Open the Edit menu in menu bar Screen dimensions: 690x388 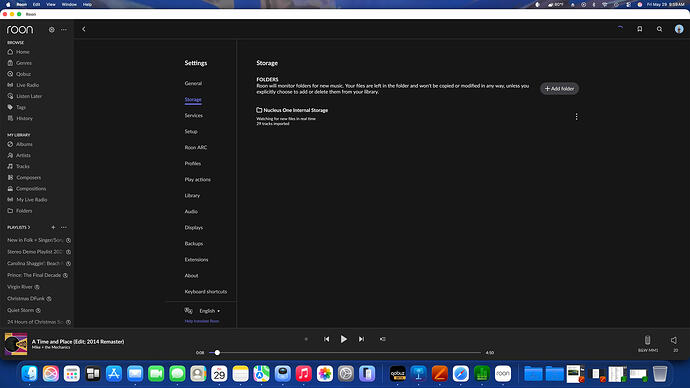click(37, 4)
